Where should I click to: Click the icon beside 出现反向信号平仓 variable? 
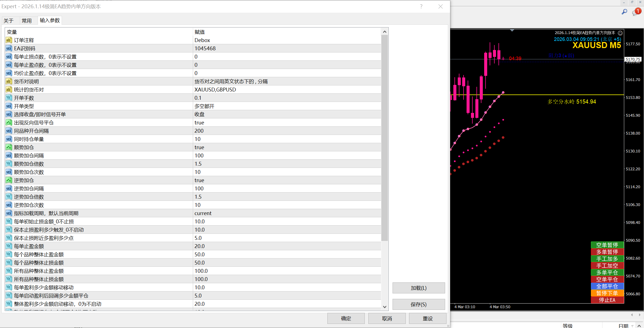tap(9, 123)
